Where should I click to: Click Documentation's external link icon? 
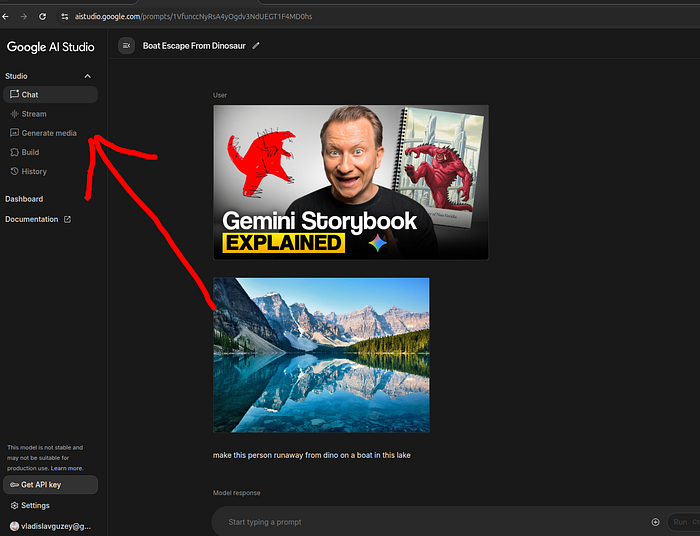click(67, 219)
